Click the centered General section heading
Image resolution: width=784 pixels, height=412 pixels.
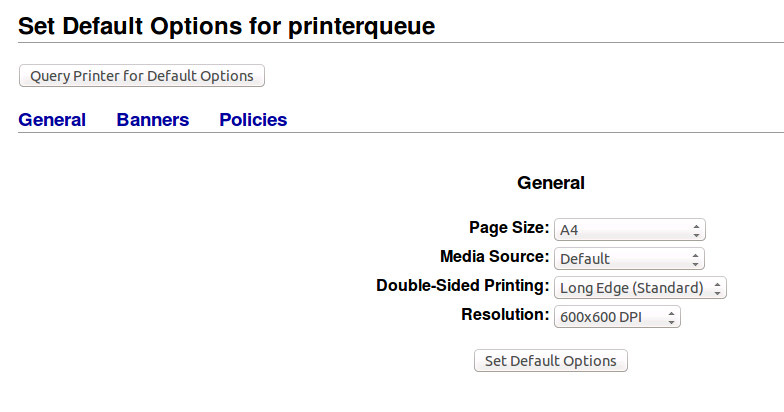tap(550, 183)
